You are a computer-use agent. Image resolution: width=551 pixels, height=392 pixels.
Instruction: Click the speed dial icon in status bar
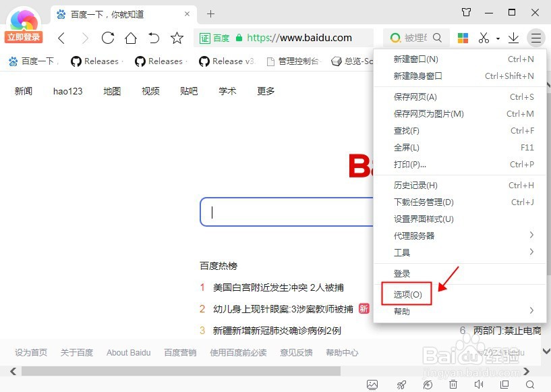point(428,385)
